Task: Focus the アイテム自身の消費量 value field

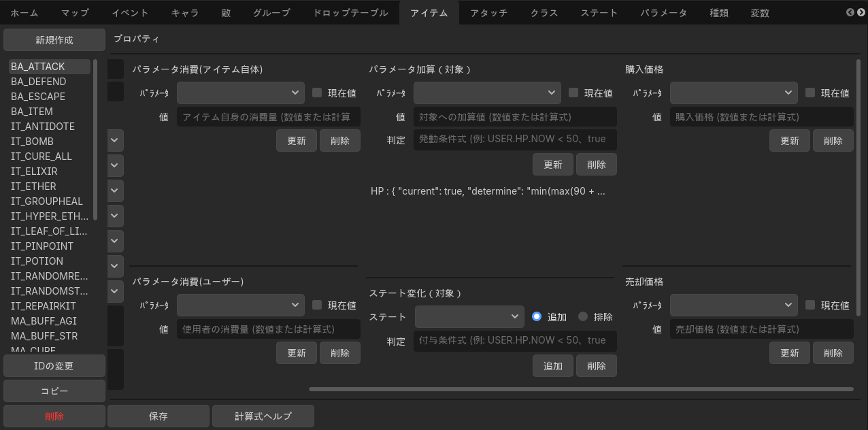Action: [x=269, y=117]
